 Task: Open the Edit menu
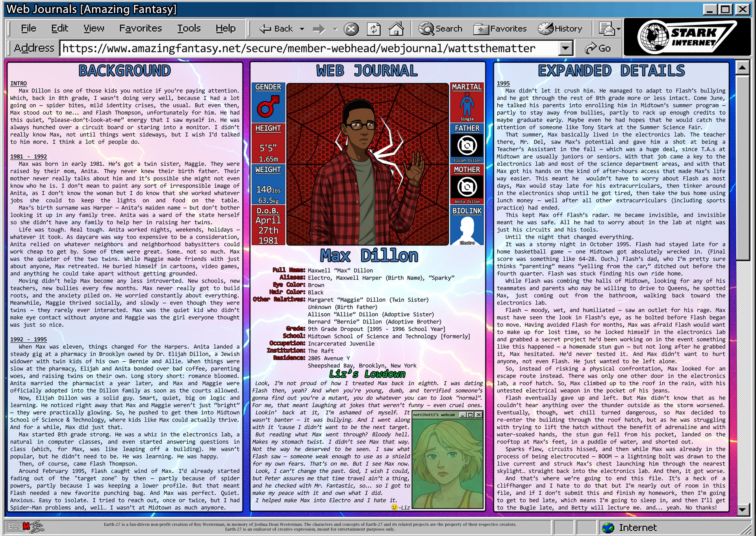[x=59, y=28]
